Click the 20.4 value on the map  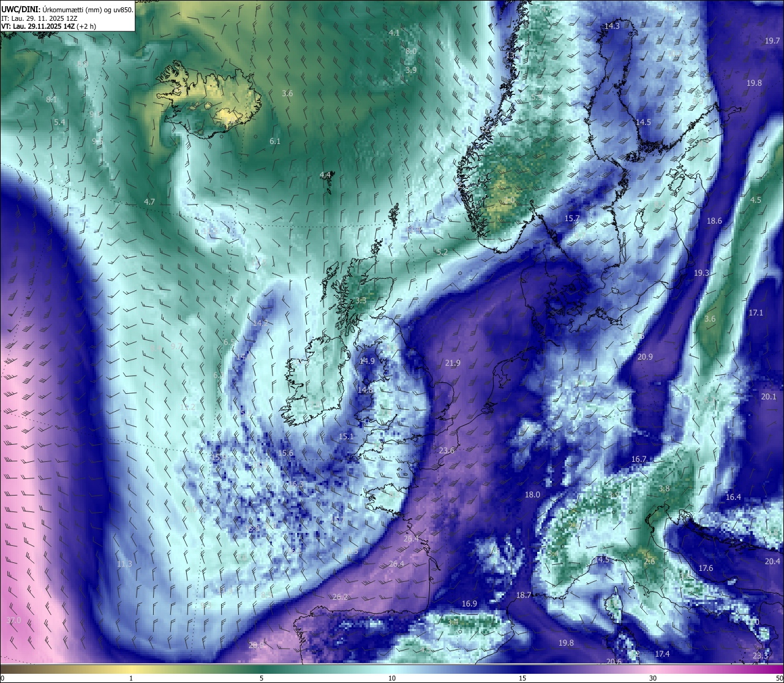772,561
